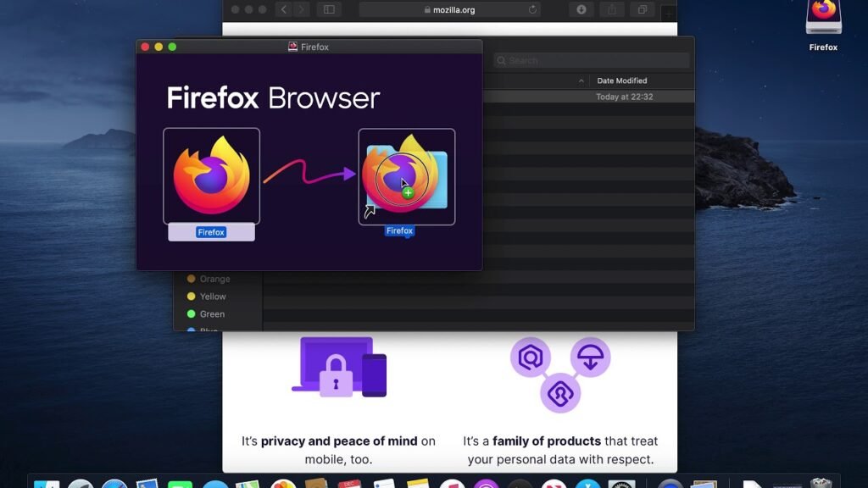Open Safari from the Dock

point(113,483)
